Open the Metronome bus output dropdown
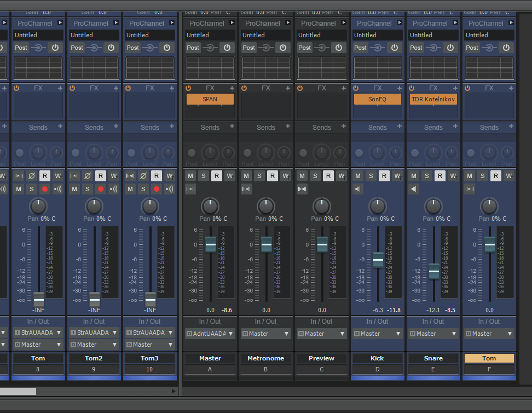Viewport: 532px width, 413px height. pyautogui.click(x=266, y=334)
